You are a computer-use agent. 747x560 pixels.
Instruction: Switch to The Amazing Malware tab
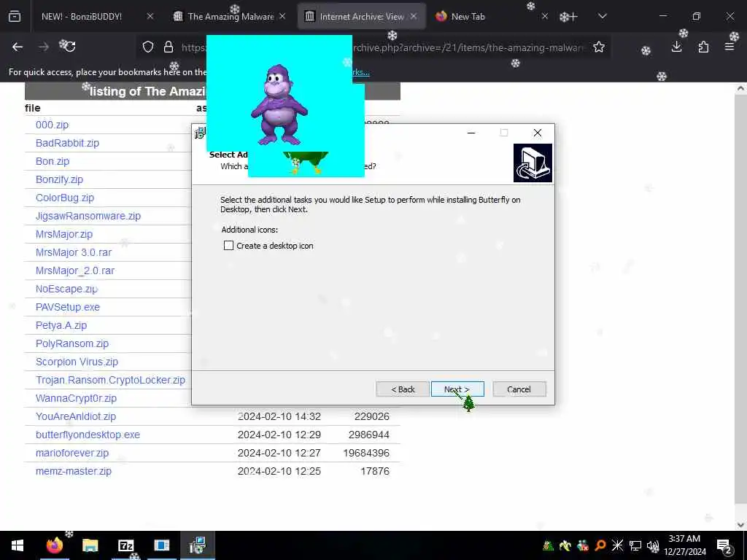pyautogui.click(x=231, y=16)
